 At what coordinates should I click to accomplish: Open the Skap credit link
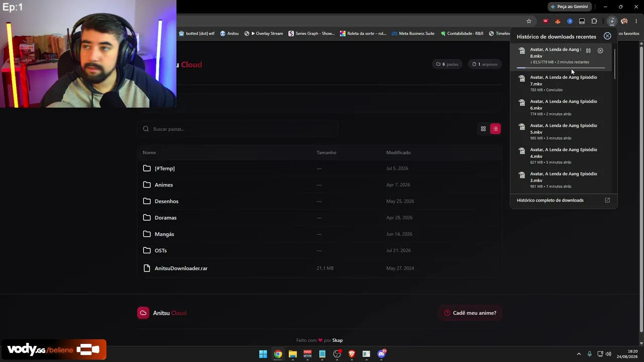(x=337, y=340)
